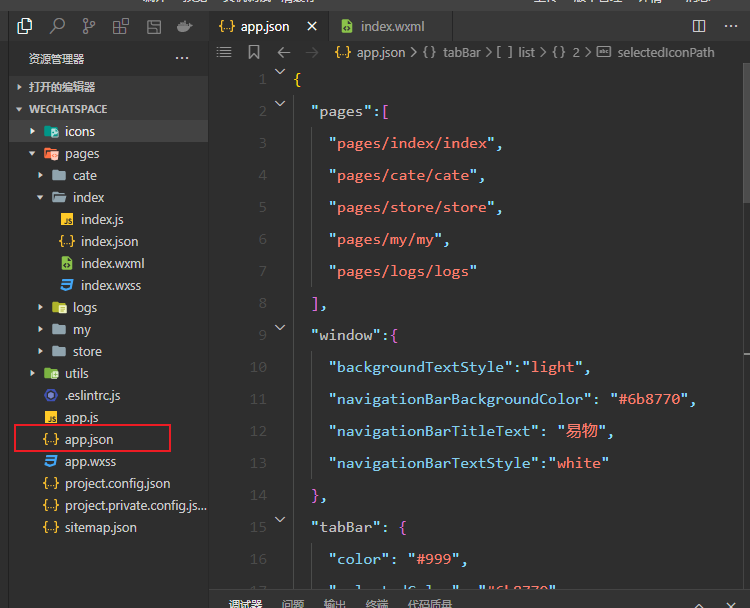The height and width of the screenshot is (608, 750).
Task: Click the #6b8770 color value on line 11
Action: tap(649, 399)
